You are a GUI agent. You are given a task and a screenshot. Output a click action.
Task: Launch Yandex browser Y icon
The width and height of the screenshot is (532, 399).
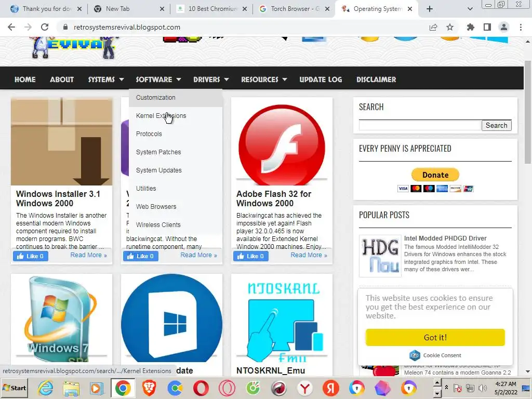pyautogui.click(x=304, y=388)
